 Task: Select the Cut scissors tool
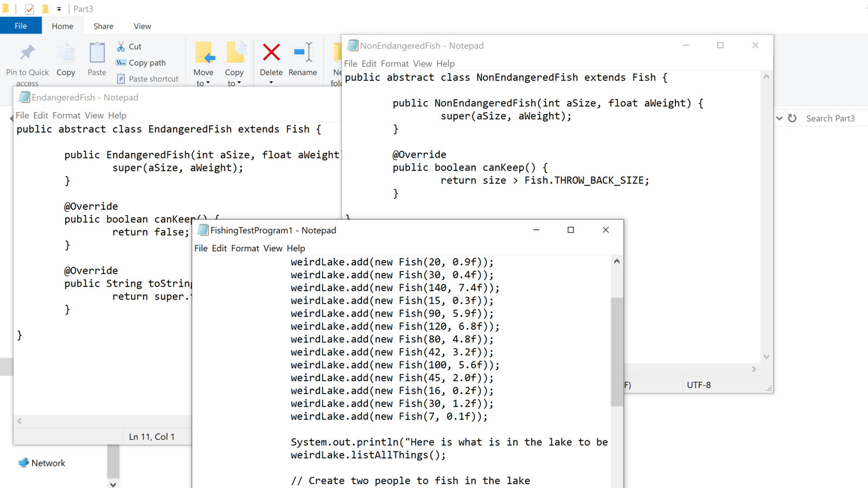(x=121, y=47)
